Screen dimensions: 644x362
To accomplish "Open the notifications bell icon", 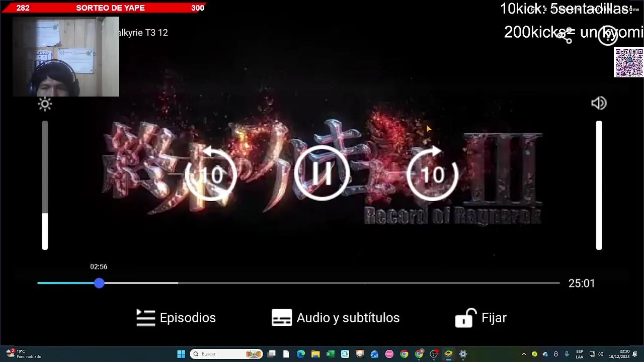I will coord(635,354).
